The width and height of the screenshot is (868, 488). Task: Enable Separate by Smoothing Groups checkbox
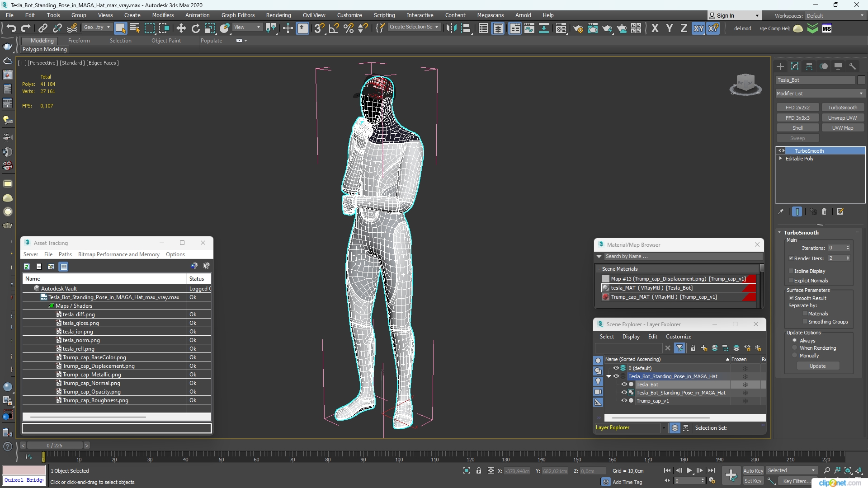[805, 322]
